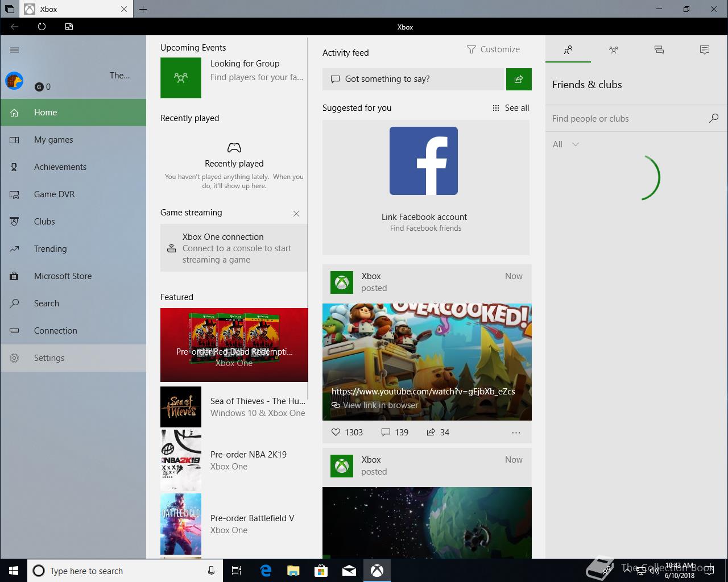
Task: Select Looking for Group event text
Action: point(245,64)
